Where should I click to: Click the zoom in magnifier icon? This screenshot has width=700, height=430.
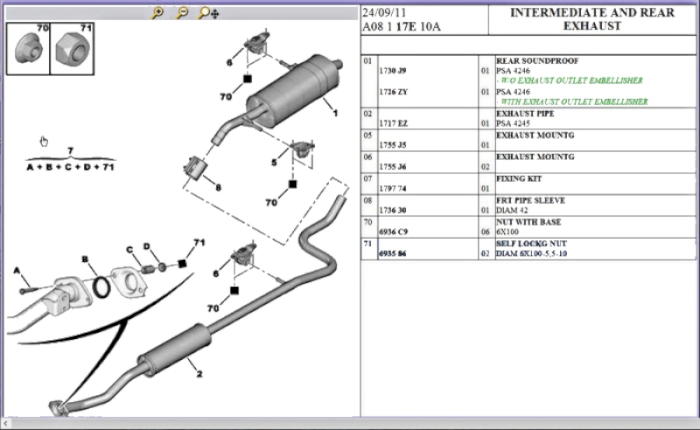point(158,13)
